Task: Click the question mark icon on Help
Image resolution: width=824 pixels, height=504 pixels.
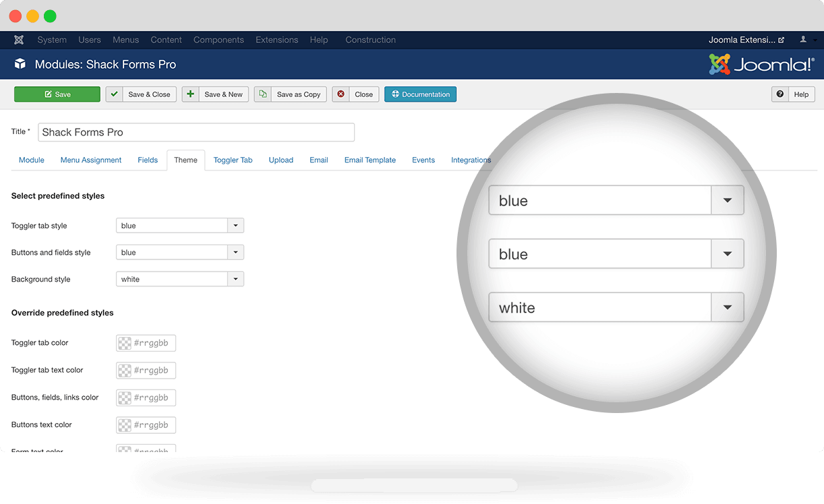Action: 780,94
